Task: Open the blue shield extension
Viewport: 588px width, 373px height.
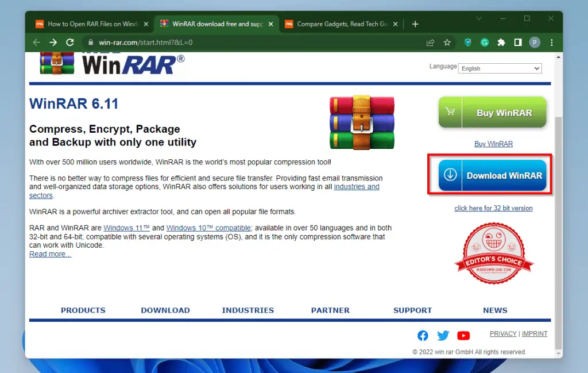Action: point(467,43)
